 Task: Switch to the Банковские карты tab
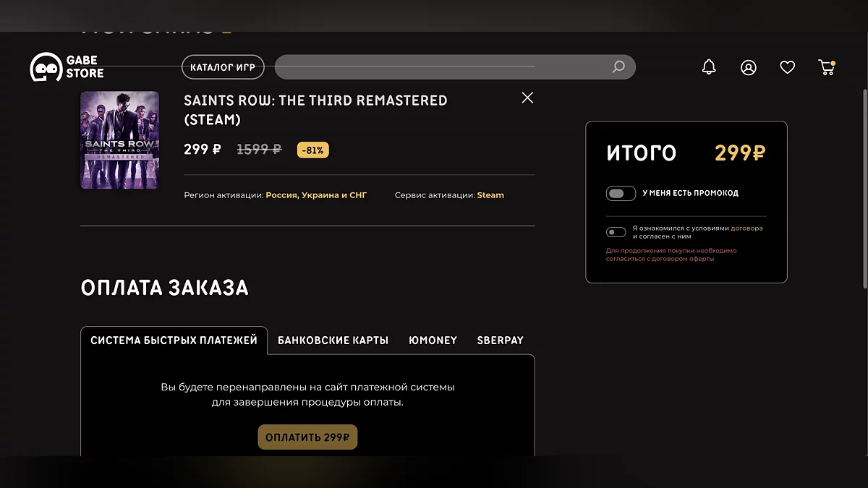[333, 341]
